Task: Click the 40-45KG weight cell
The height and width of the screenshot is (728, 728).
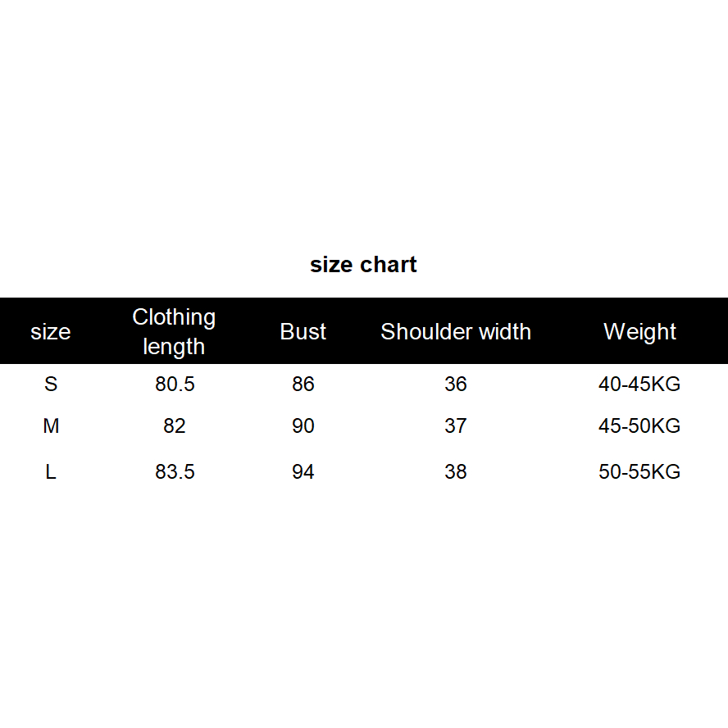Action: click(x=639, y=384)
